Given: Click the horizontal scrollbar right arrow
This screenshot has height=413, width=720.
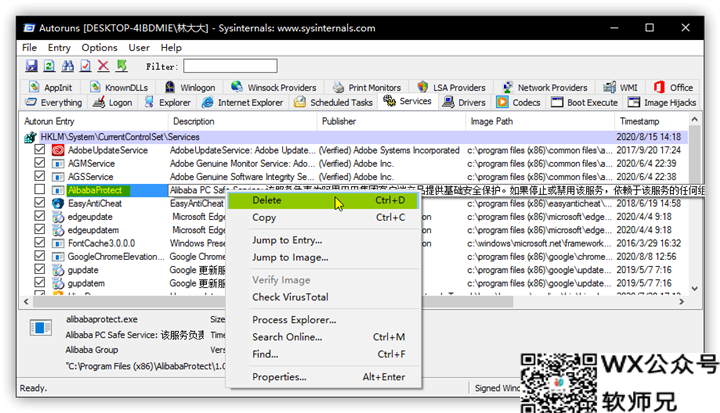Looking at the screenshot, I should click(x=681, y=302).
